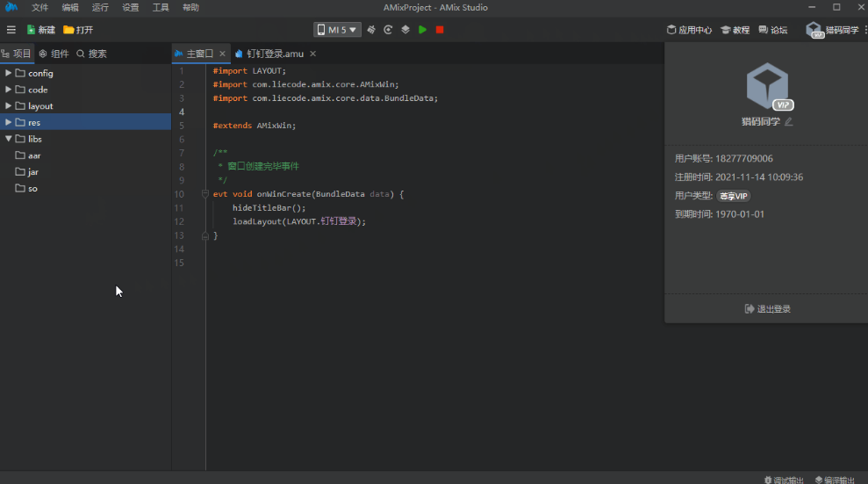This screenshot has height=484, width=868.
Task: Click the build hammer icon
Action: click(x=371, y=30)
